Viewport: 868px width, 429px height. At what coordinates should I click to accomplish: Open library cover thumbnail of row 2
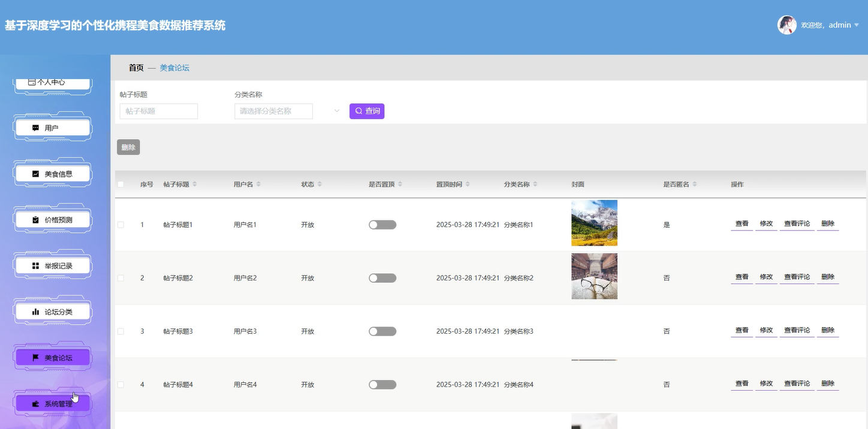coord(594,276)
